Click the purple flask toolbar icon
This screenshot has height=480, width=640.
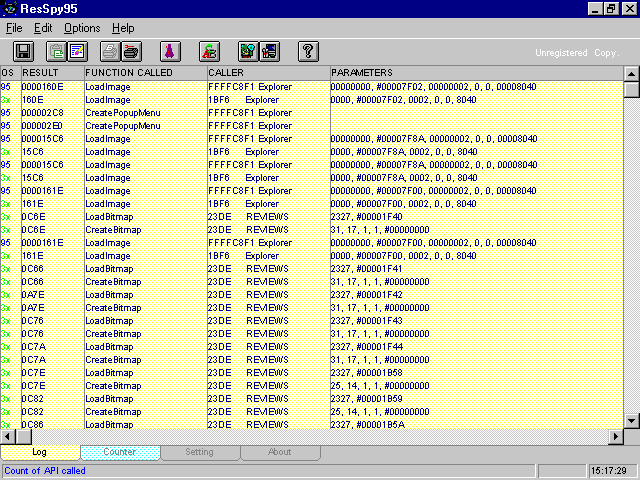click(x=170, y=51)
